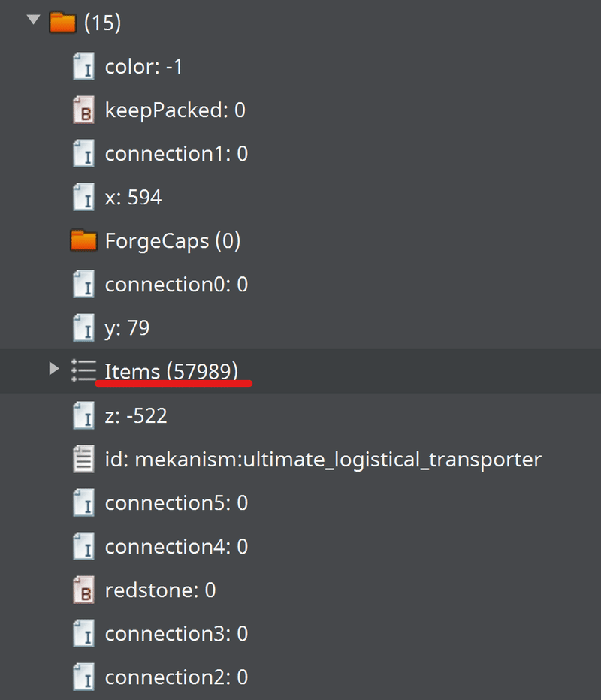Select the x: 594 entry

[133, 197]
